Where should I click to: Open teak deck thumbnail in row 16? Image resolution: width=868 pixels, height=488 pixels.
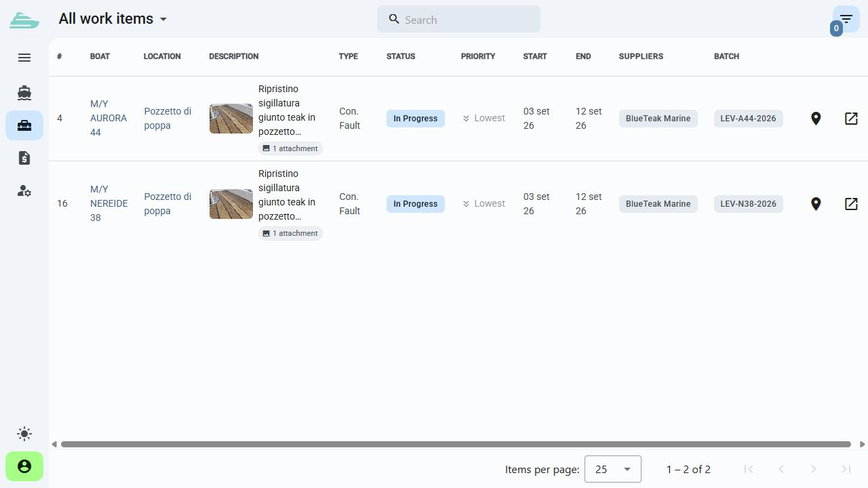(231, 204)
